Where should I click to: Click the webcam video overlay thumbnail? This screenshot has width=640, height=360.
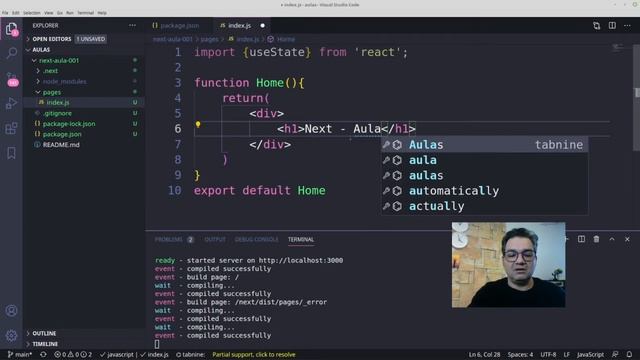[x=508, y=264]
